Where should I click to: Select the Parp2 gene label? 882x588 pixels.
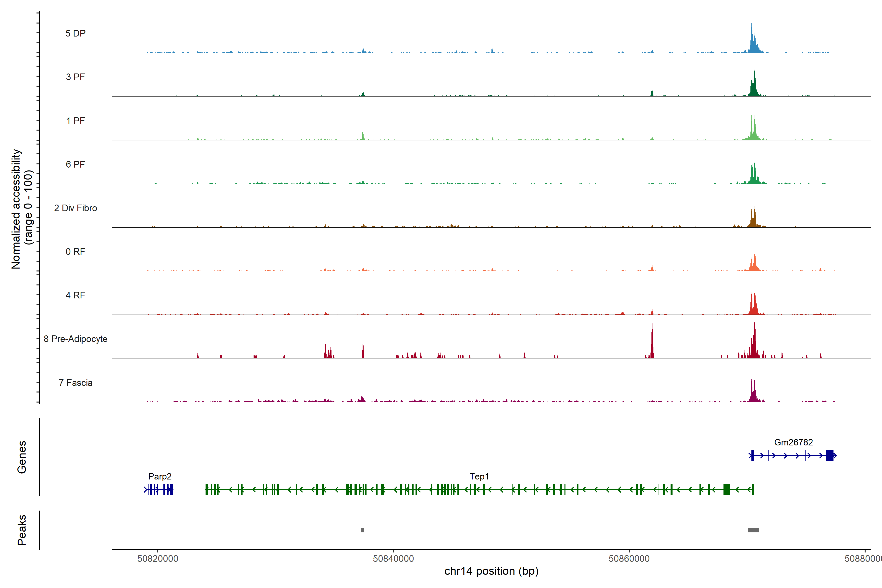(x=160, y=477)
